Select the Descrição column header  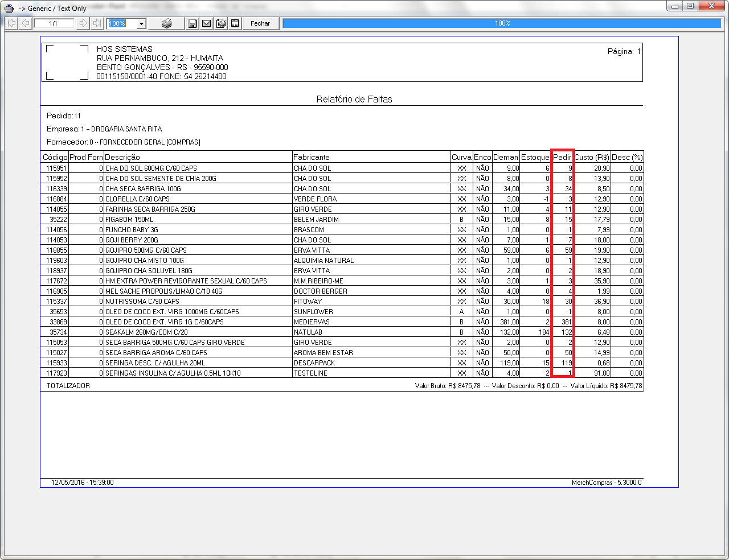pyautogui.click(x=122, y=157)
